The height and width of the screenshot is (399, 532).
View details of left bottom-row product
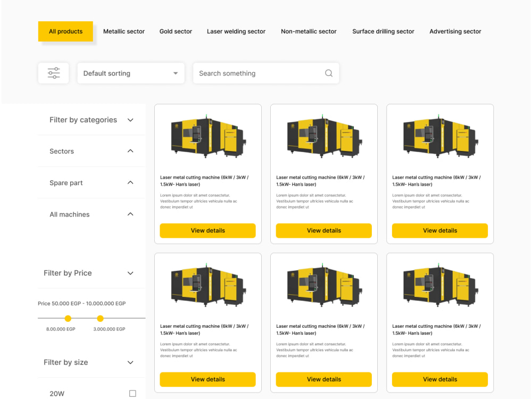(x=207, y=379)
